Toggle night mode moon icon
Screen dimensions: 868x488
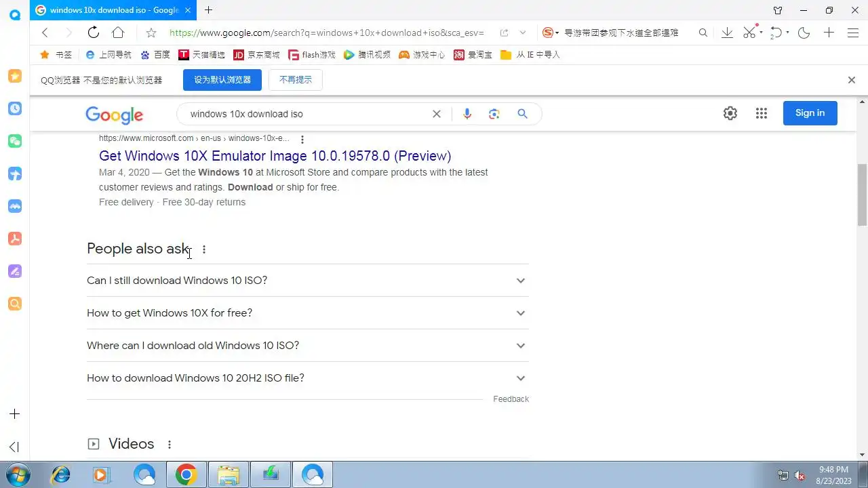point(804,33)
